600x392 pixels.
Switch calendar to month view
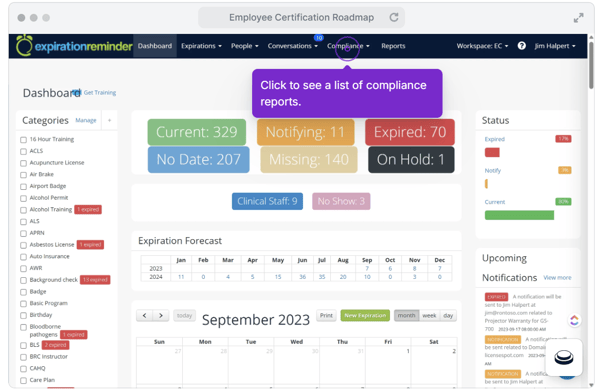coord(406,315)
